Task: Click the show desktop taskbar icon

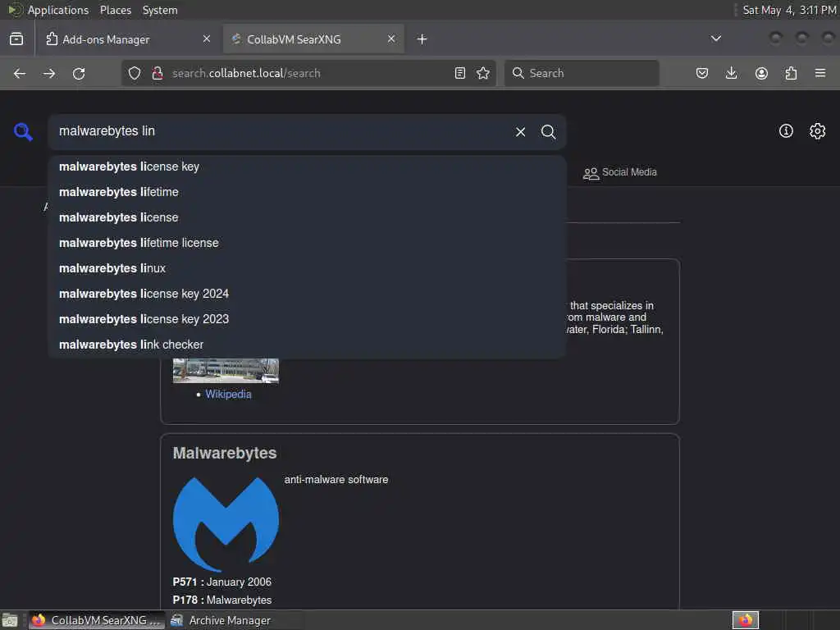Action: point(10,621)
